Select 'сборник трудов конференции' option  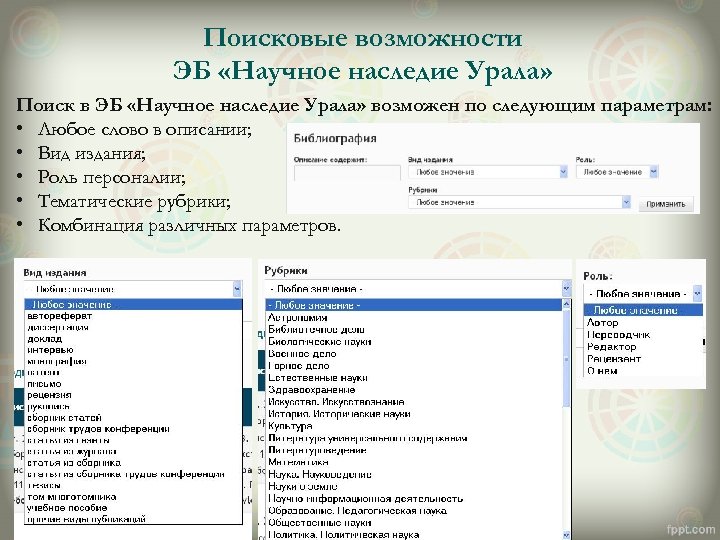pyautogui.click(x=133, y=429)
